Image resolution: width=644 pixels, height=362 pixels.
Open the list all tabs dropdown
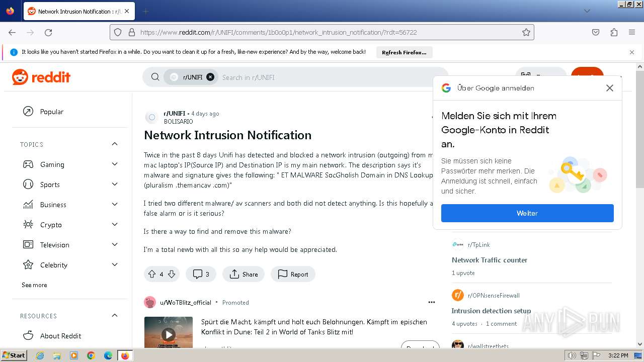587,11
